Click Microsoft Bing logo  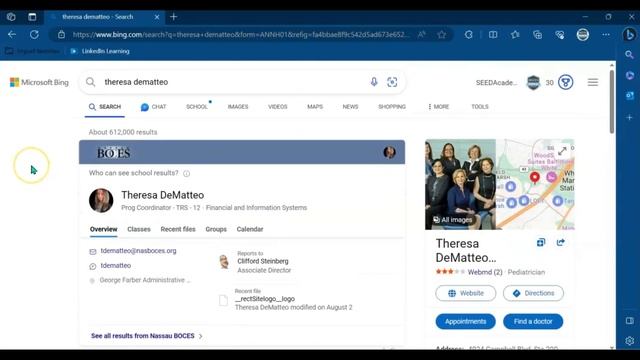pyautogui.click(x=39, y=82)
